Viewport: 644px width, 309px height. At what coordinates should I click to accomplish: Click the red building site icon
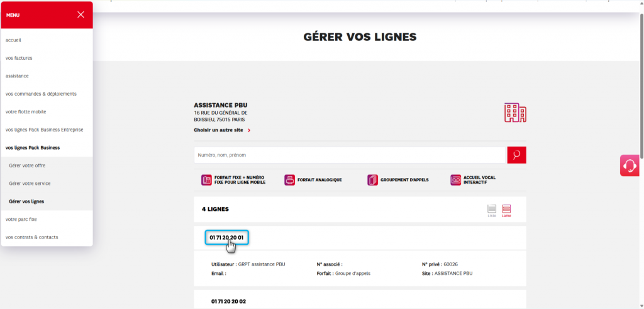[515, 113]
